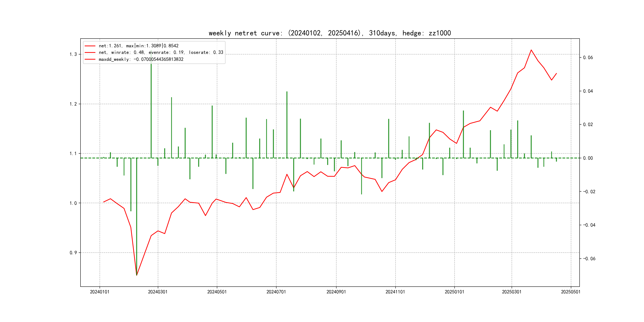This screenshot has width=644, height=322.
Task: Click the chart title text
Action: pos(330,33)
